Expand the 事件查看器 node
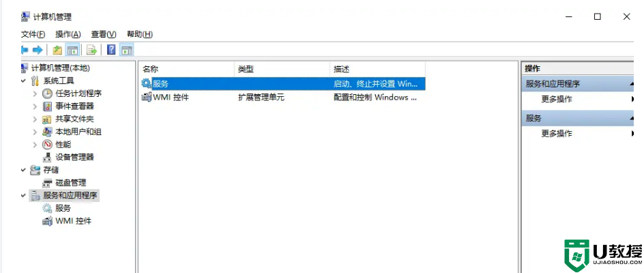This screenshot has width=644, height=273. (36, 106)
